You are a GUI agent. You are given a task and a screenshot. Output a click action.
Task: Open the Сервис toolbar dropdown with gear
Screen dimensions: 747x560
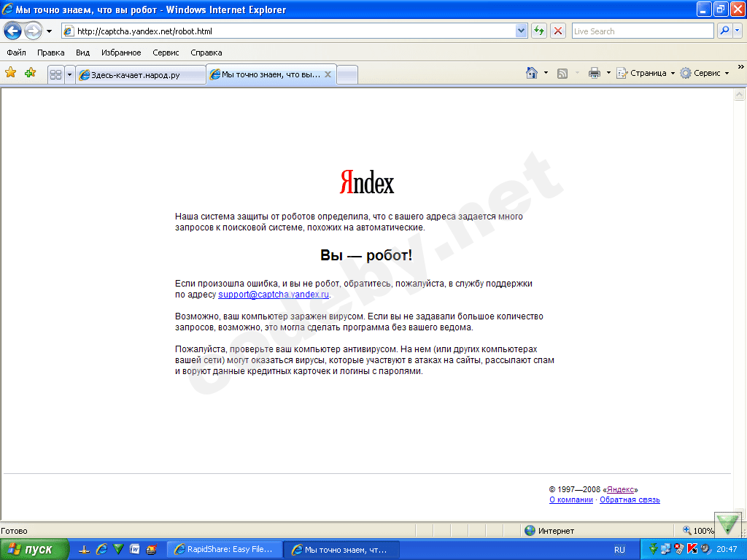pos(705,73)
